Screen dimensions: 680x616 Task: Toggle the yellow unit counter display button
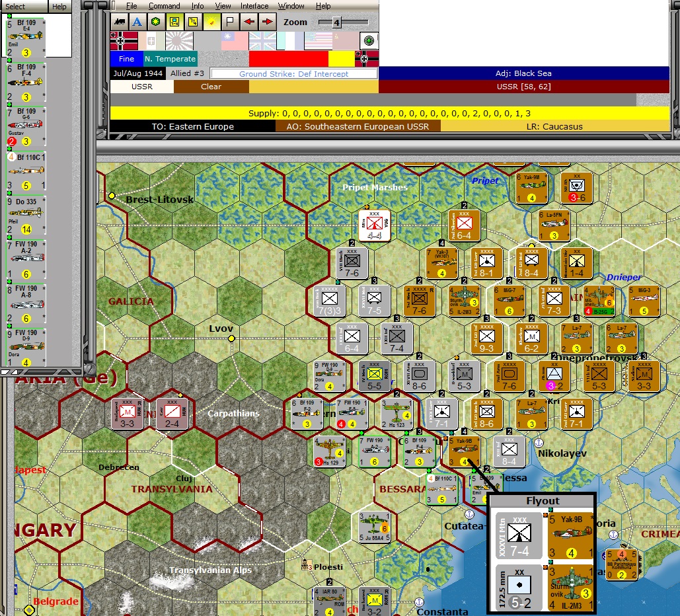(x=174, y=22)
